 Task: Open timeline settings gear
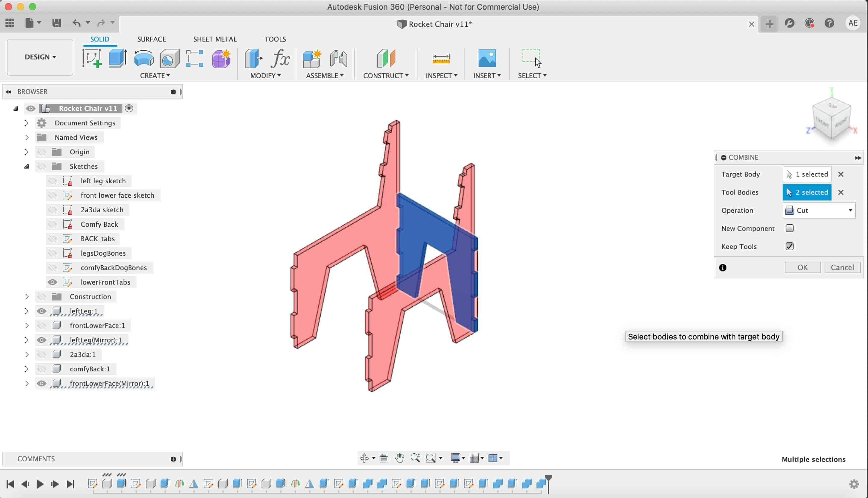coord(854,484)
